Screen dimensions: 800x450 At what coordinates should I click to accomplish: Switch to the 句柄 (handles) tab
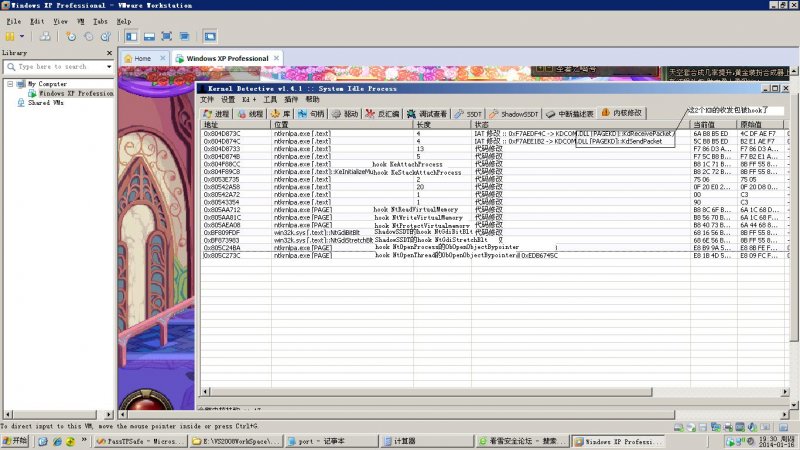click(x=311, y=114)
